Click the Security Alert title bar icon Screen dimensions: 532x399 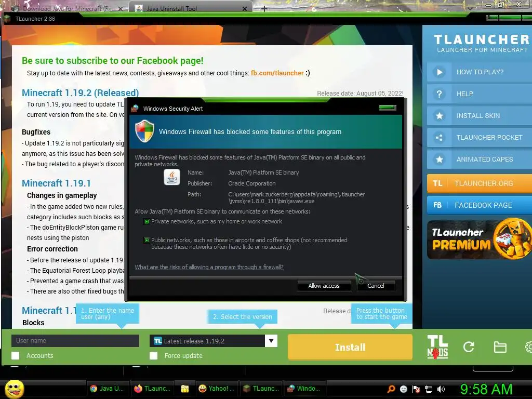[x=135, y=109]
